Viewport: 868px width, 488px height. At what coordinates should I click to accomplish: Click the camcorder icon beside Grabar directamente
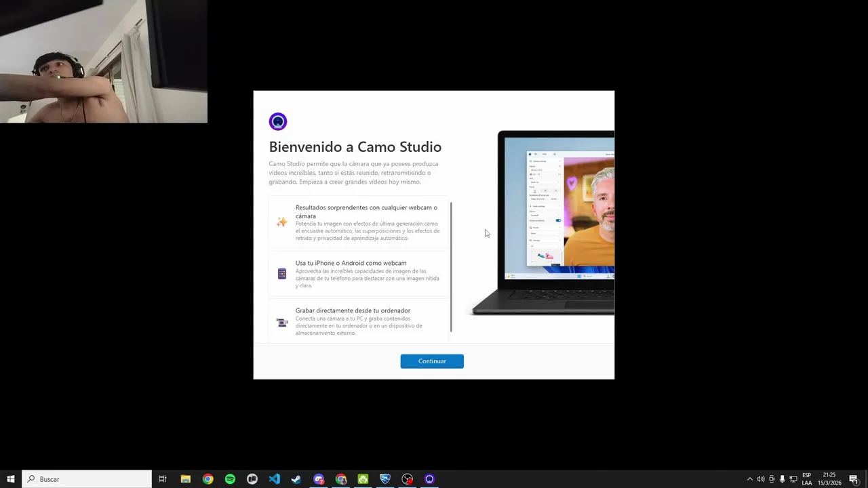282,323
